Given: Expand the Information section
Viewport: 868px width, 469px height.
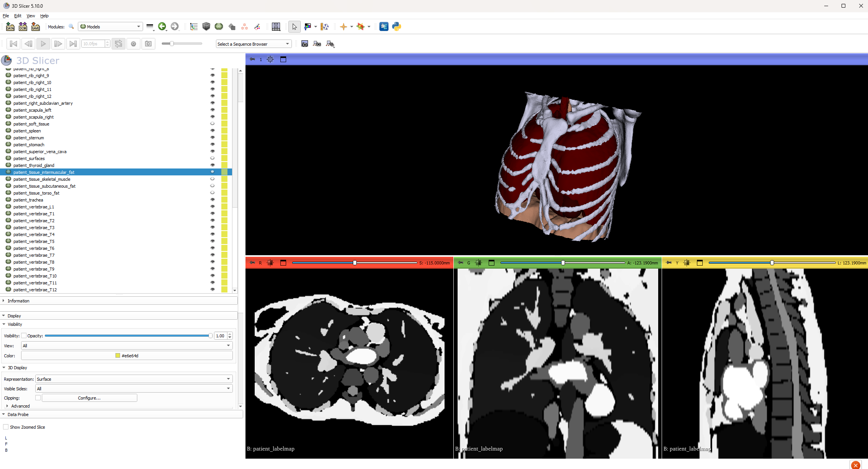Looking at the screenshot, I should point(119,301).
